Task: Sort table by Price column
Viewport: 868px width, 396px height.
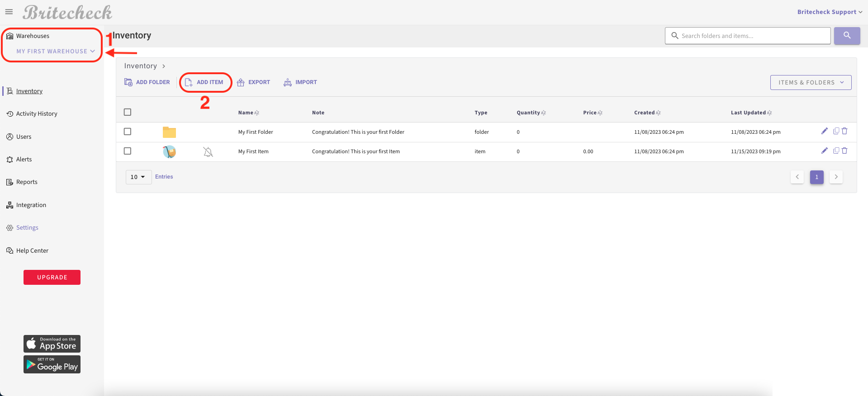Action: tap(593, 113)
